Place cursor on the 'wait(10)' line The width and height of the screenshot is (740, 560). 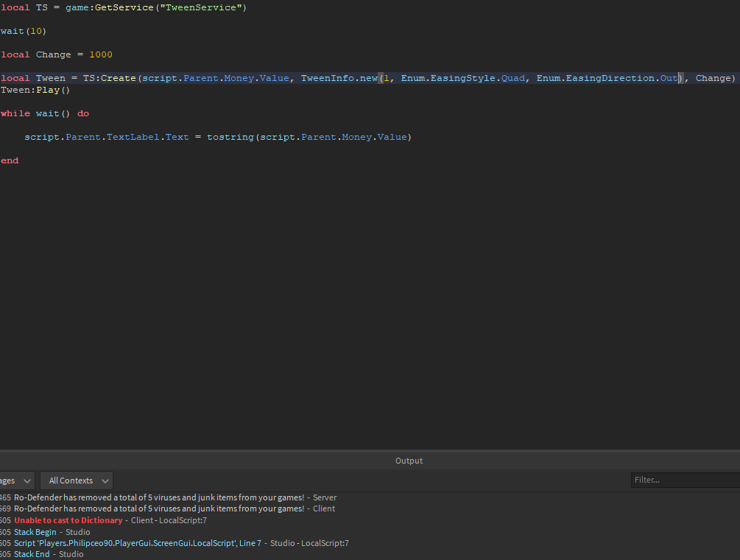[x=24, y=31]
